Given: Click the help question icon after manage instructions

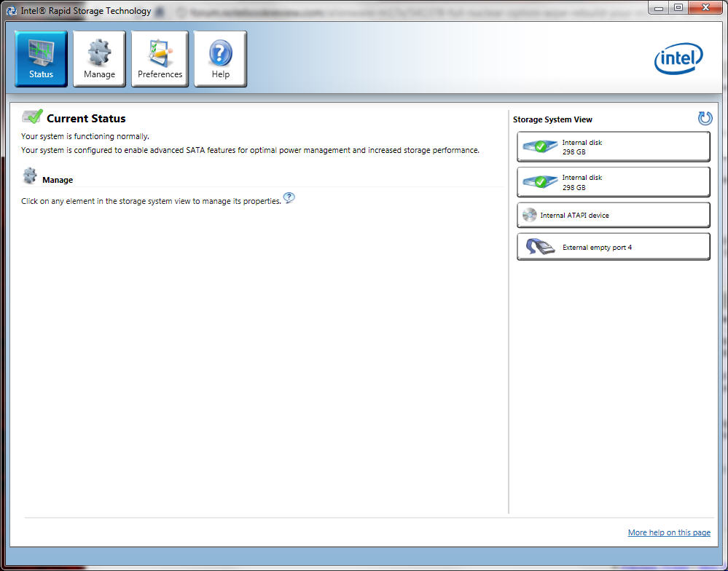Looking at the screenshot, I should [289, 198].
